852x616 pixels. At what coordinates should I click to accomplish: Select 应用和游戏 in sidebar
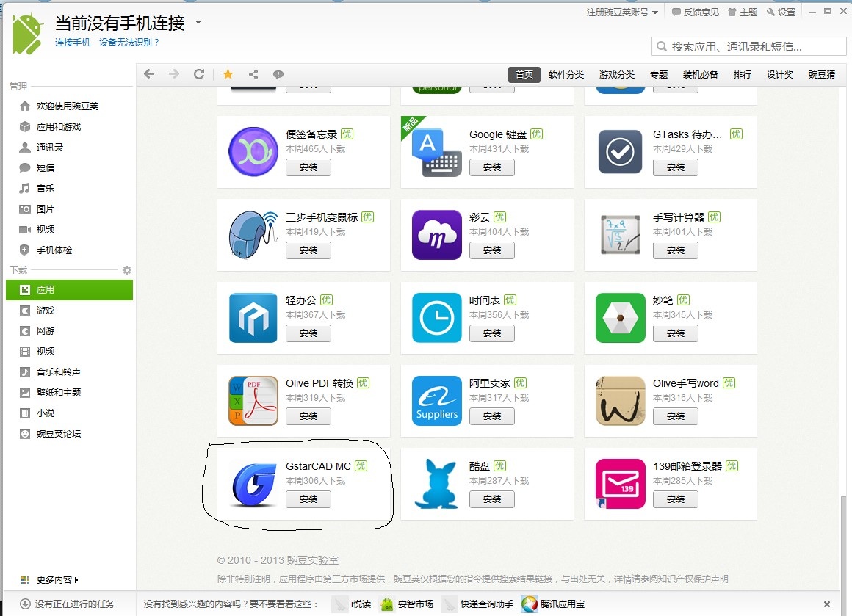pos(70,126)
